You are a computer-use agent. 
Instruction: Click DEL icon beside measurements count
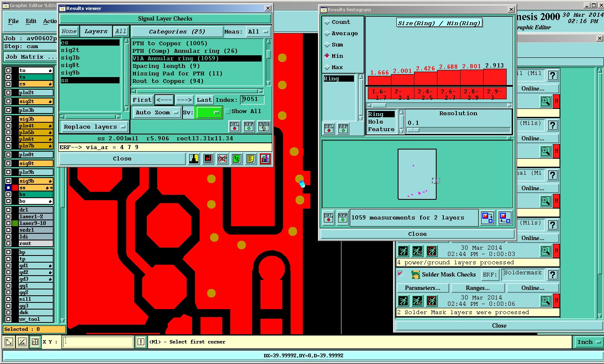click(328, 218)
